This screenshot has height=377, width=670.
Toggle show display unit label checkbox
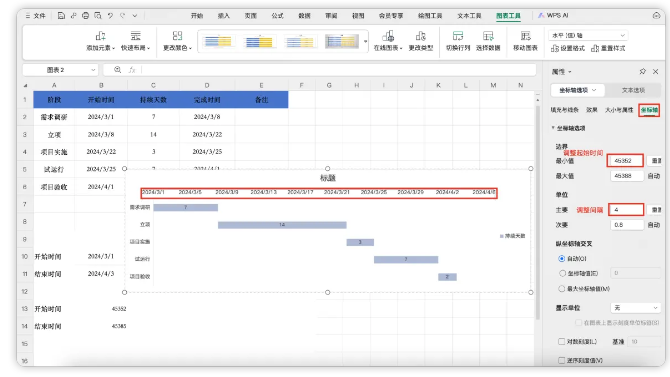coord(578,322)
